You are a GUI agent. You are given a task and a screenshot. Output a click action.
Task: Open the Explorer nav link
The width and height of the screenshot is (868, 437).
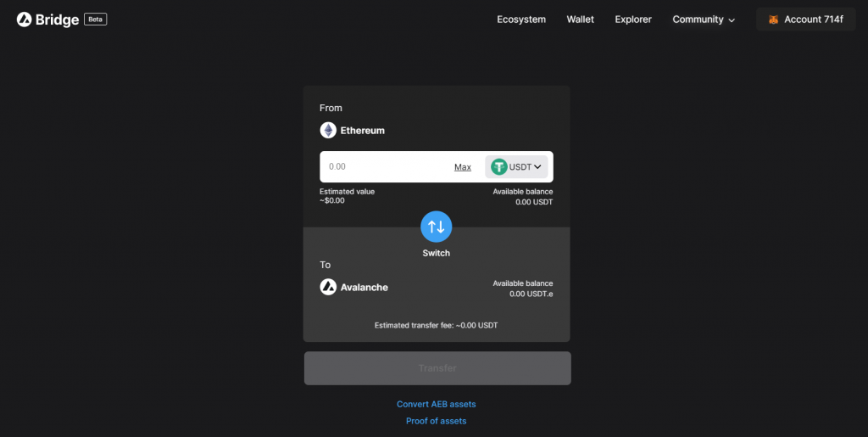[x=632, y=20]
